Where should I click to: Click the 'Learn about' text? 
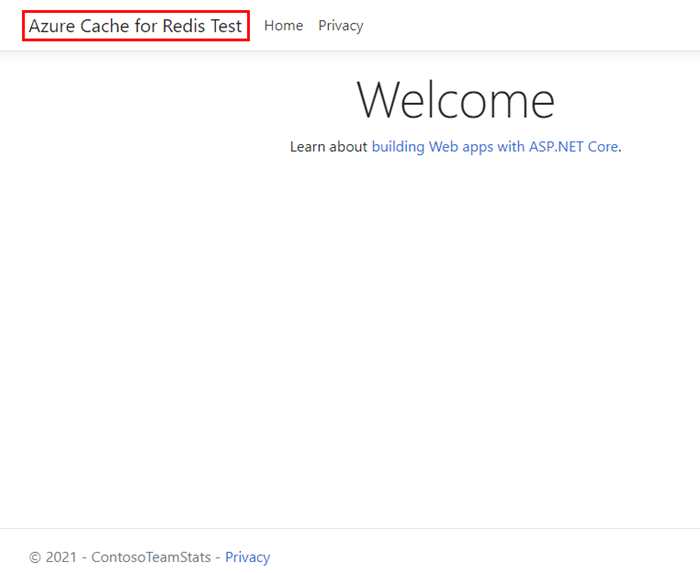[x=328, y=146]
